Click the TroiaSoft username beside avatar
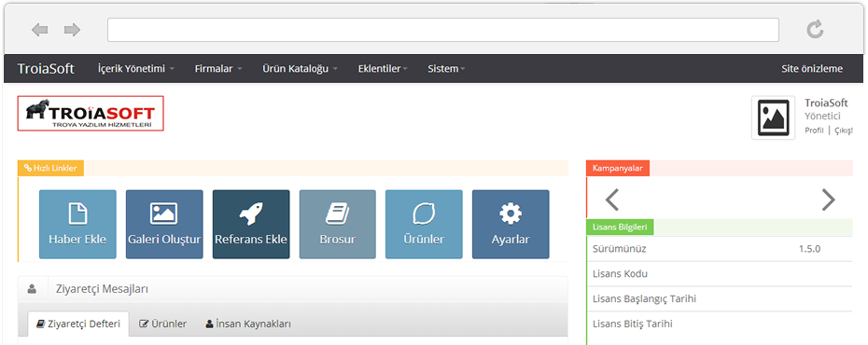868x345 pixels. pos(827,103)
